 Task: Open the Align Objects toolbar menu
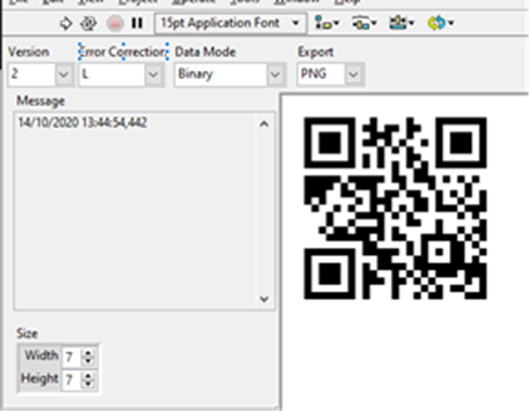click(327, 23)
